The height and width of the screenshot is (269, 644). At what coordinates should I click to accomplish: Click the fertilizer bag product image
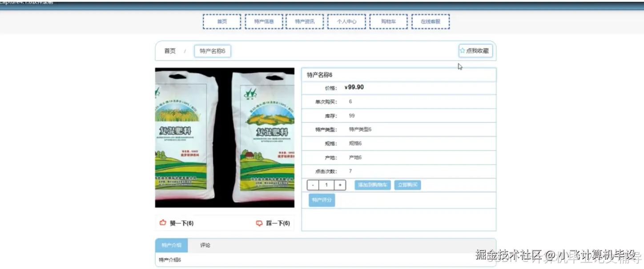pyautogui.click(x=225, y=138)
